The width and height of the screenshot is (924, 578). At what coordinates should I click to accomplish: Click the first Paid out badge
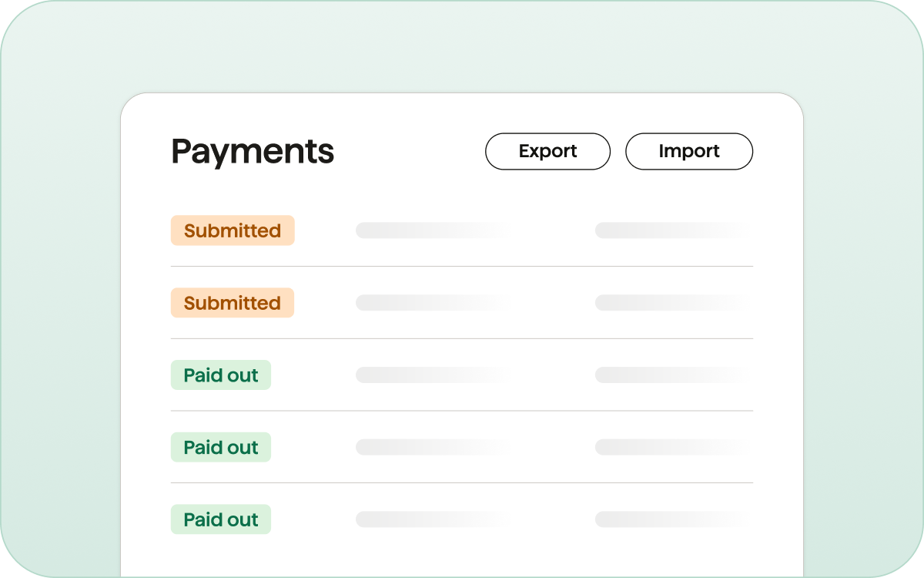click(x=221, y=375)
